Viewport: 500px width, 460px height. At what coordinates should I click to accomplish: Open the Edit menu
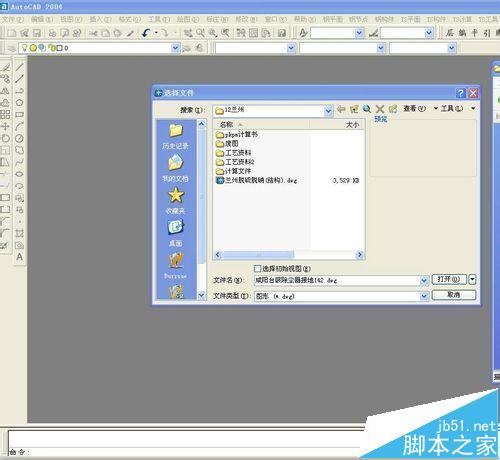coord(42,19)
